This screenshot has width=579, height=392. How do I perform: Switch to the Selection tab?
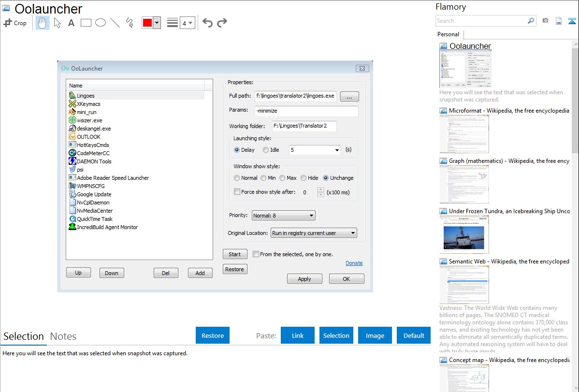pos(24,336)
